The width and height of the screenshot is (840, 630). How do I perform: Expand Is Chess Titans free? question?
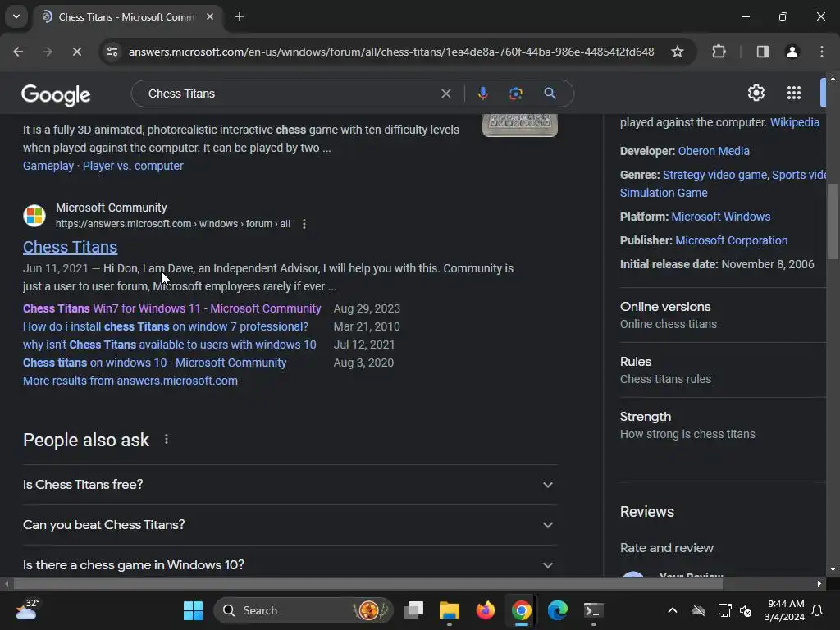(290, 485)
